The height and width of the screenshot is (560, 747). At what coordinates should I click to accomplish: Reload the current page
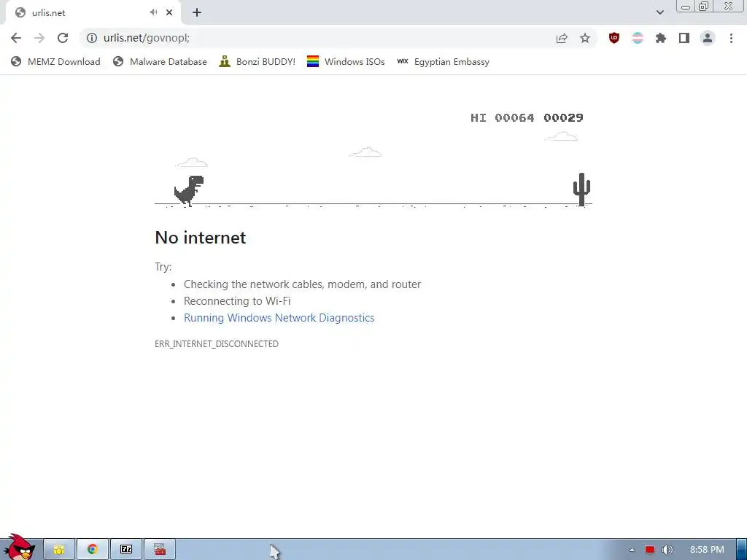[63, 38]
